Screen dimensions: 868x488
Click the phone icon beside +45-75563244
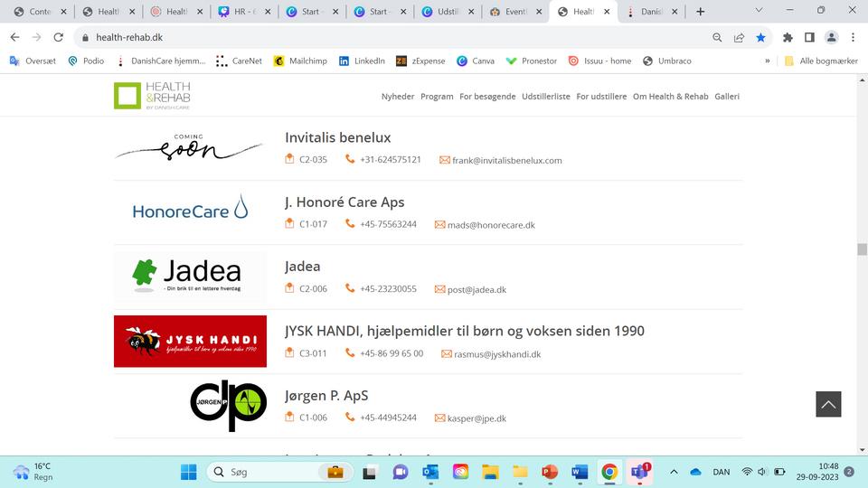(350, 223)
